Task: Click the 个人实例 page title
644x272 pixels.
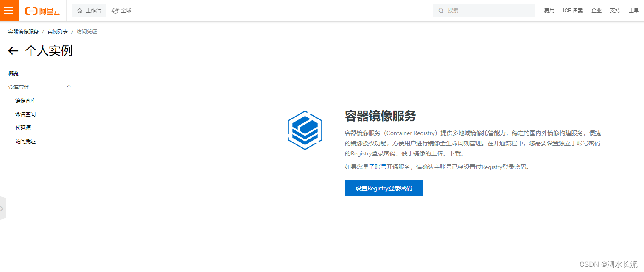Action: 49,51
